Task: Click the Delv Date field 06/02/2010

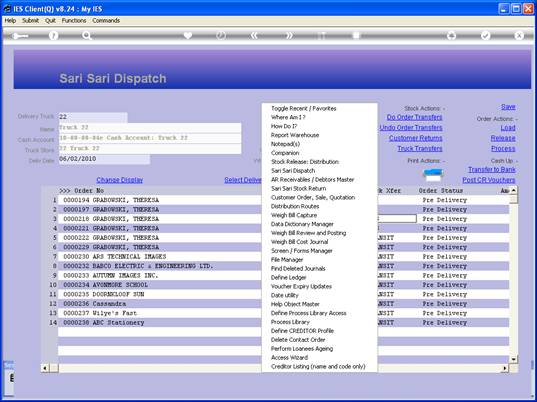Action: [104, 159]
